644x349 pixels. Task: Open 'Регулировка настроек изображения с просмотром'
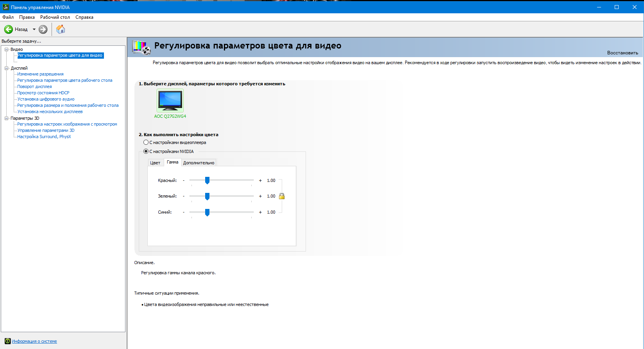[x=67, y=124]
